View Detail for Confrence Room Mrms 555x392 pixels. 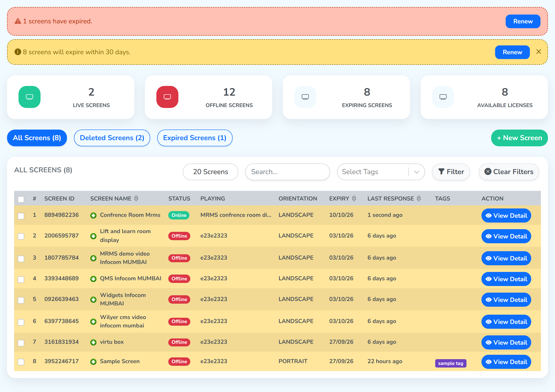coord(506,216)
